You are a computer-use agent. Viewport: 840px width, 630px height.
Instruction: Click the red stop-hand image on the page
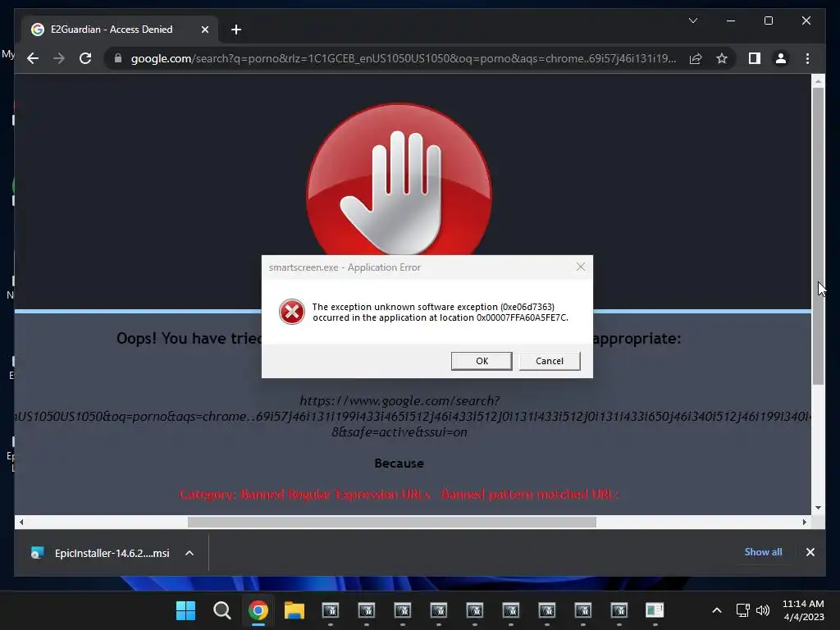click(399, 180)
